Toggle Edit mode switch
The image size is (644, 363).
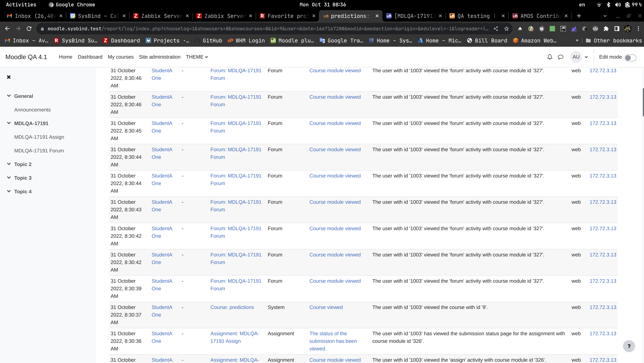point(630,58)
